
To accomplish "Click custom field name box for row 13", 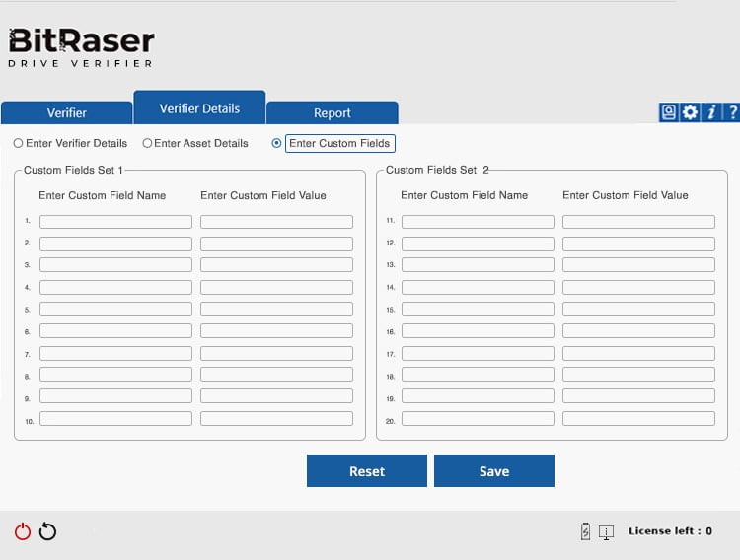I will [x=478, y=264].
